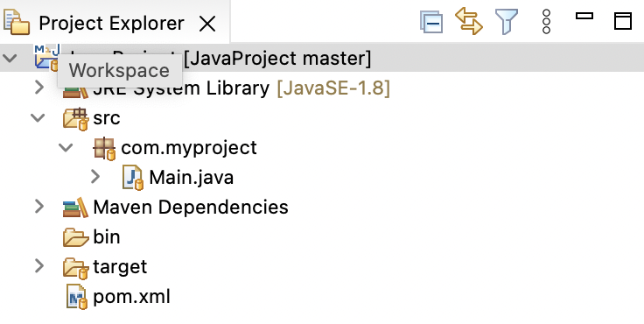Select the bin folder icon
Viewport: 644px width, 324px height.
[x=75, y=237]
